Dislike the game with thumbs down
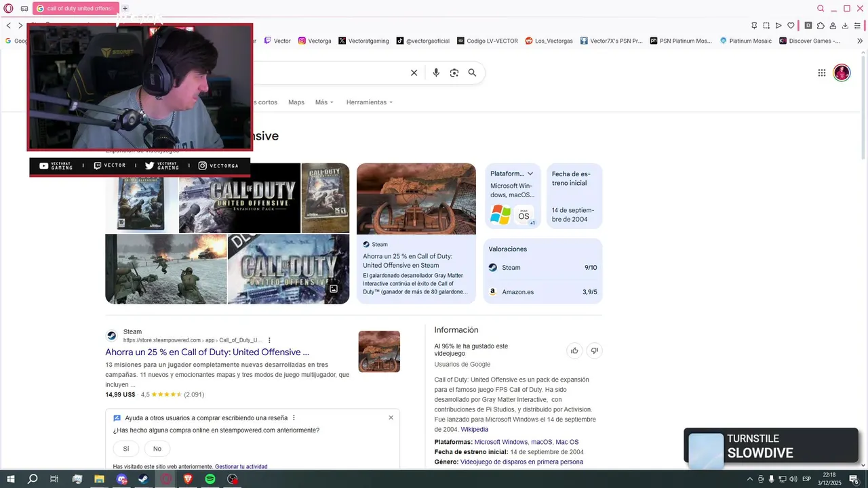The image size is (868, 488). [595, 350]
